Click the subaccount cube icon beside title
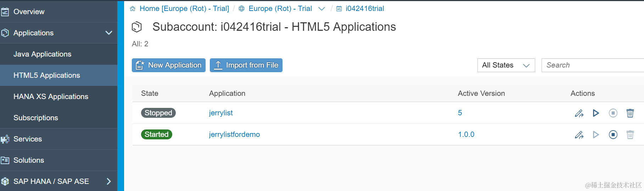The width and height of the screenshot is (644, 191). coord(137,27)
